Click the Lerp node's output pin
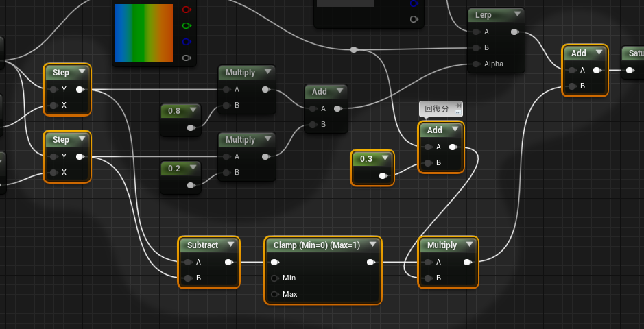644x329 pixels. (514, 32)
